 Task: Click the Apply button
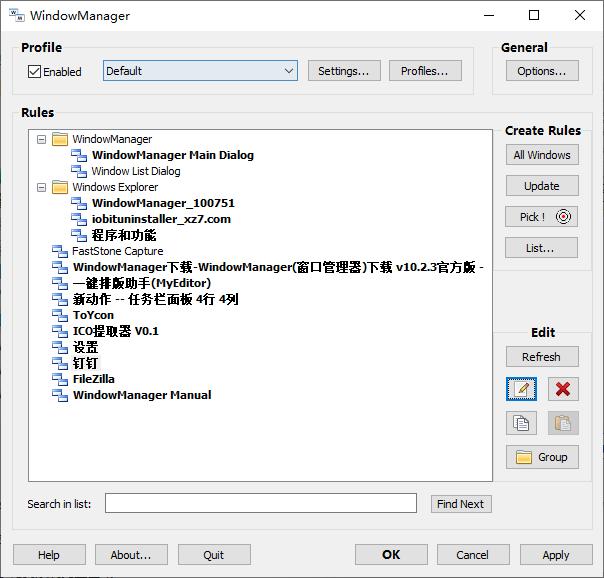tap(556, 555)
